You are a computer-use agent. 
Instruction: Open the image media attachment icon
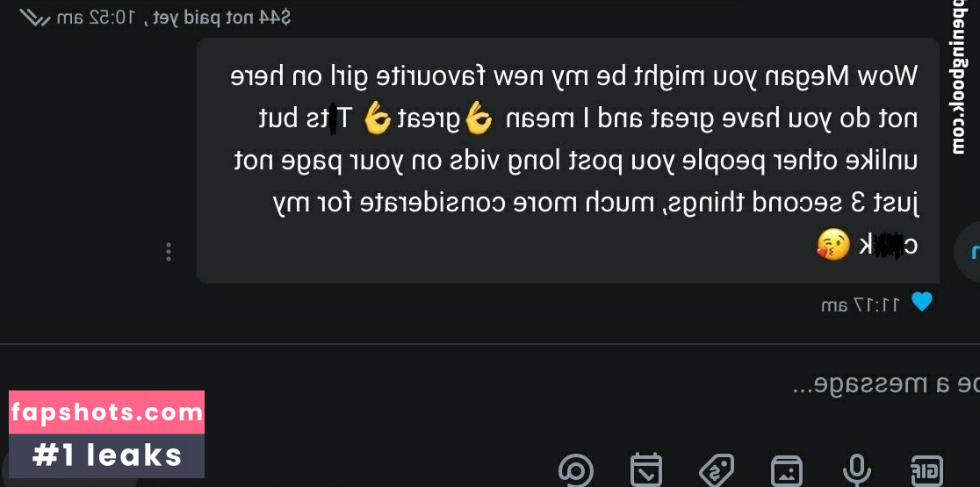[x=787, y=471]
